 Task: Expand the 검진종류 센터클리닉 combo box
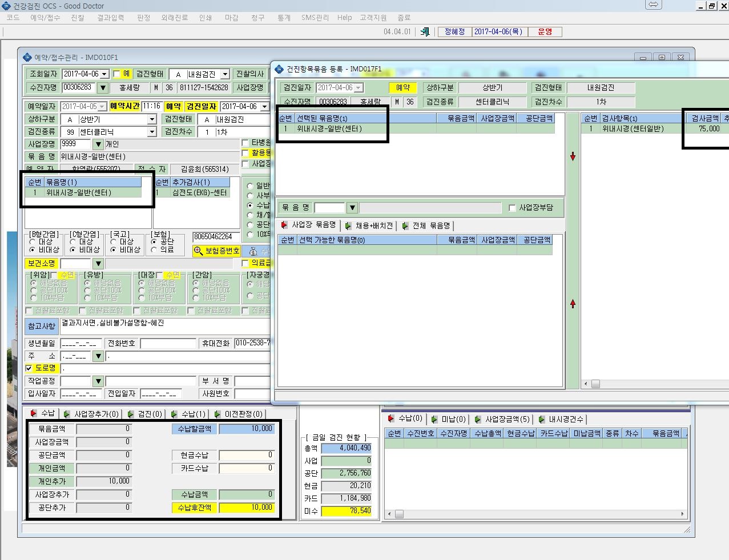[x=152, y=132]
